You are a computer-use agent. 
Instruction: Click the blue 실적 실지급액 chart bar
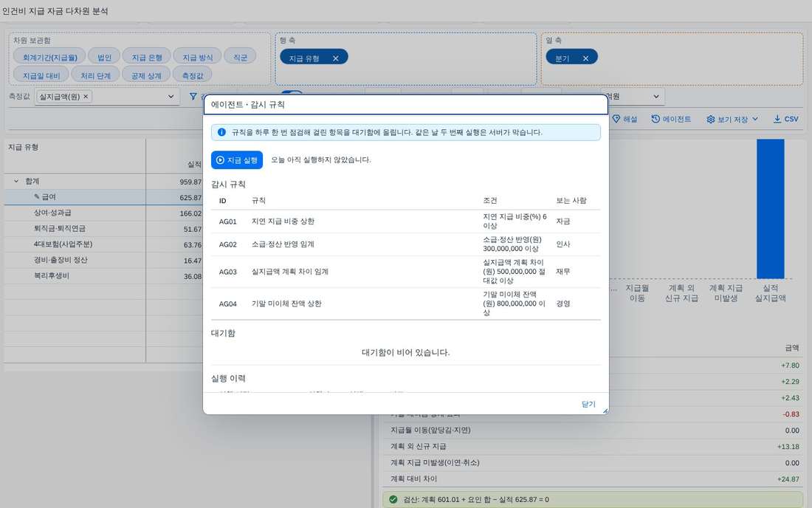tap(770, 209)
